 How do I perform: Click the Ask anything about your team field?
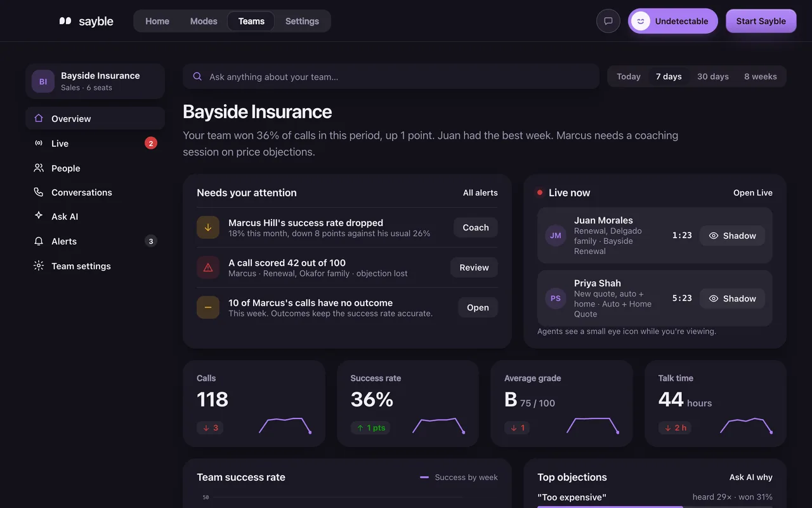(391, 76)
